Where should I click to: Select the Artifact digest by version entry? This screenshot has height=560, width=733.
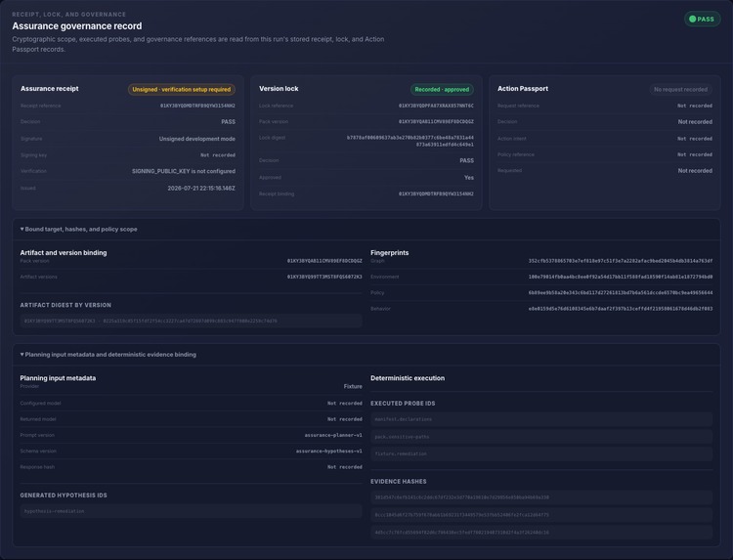191,321
